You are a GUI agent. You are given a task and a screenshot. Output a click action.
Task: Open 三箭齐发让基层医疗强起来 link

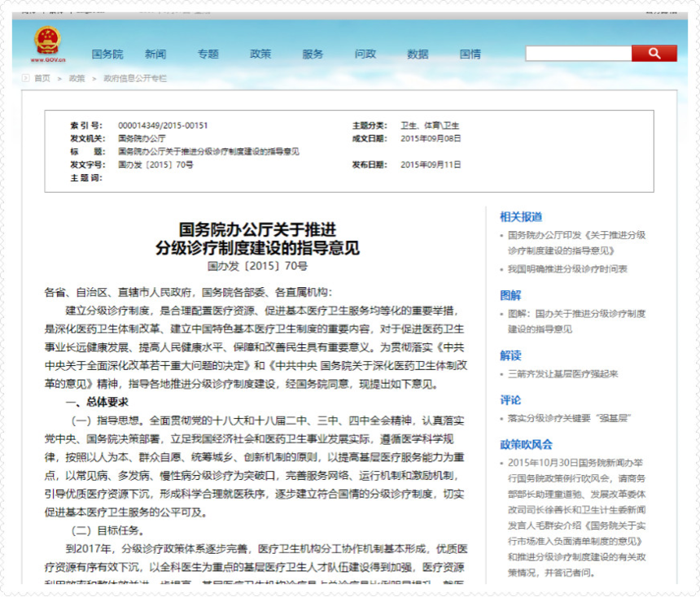pos(562,374)
